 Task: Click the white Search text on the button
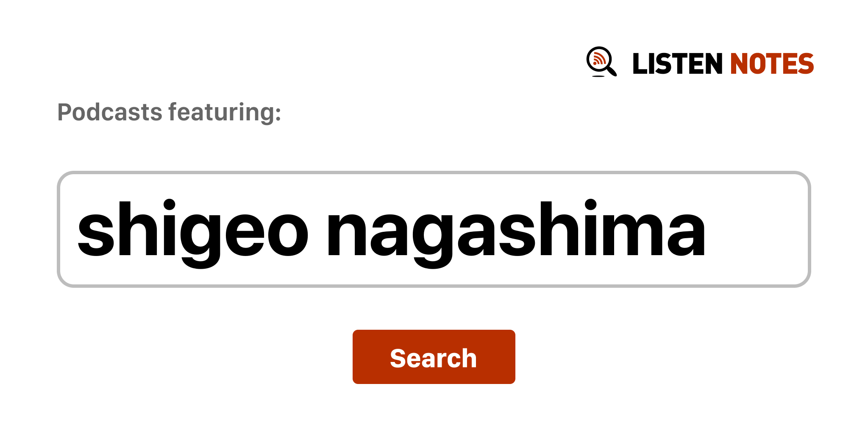coord(434,358)
